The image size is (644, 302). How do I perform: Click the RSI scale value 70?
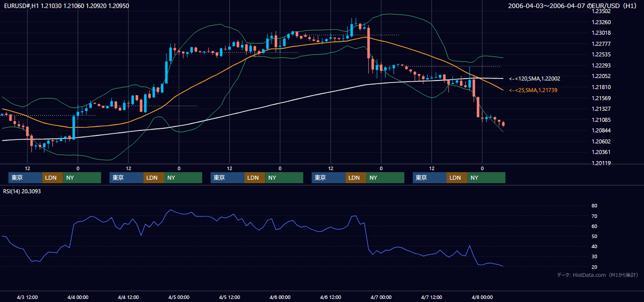coord(594,216)
